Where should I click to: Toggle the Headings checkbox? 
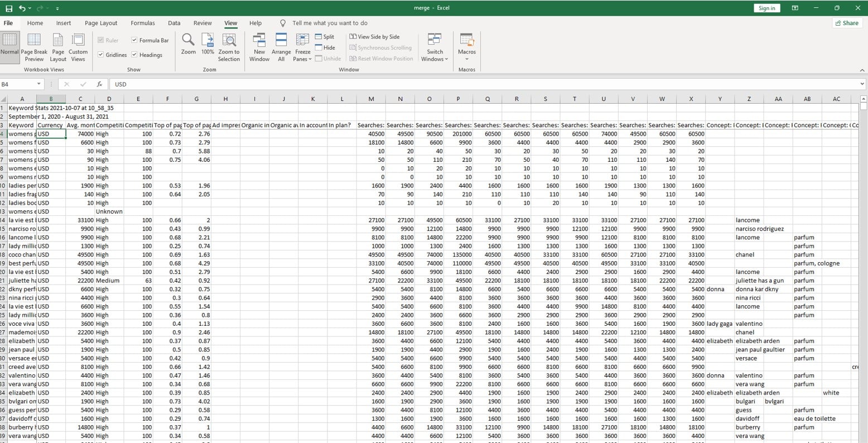[134, 55]
